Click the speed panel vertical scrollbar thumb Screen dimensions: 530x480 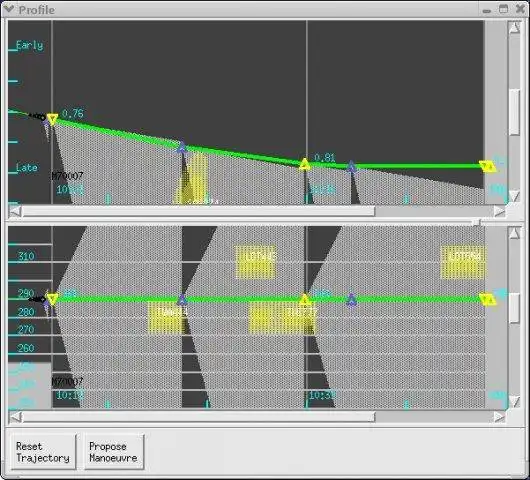(x=514, y=112)
